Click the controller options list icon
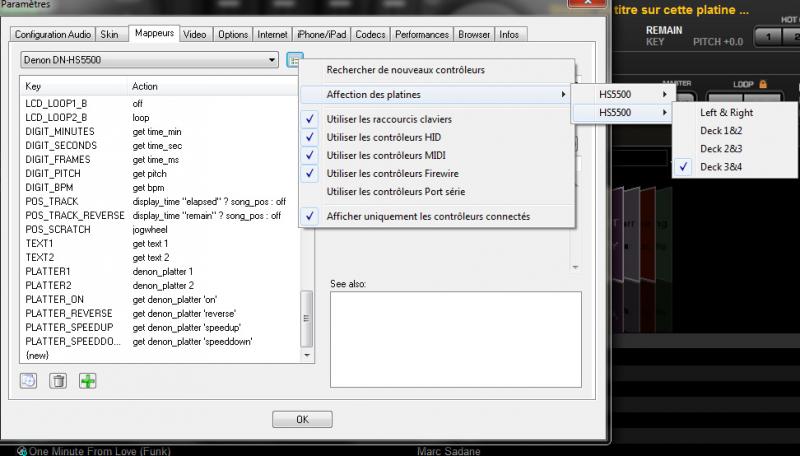 pos(294,61)
